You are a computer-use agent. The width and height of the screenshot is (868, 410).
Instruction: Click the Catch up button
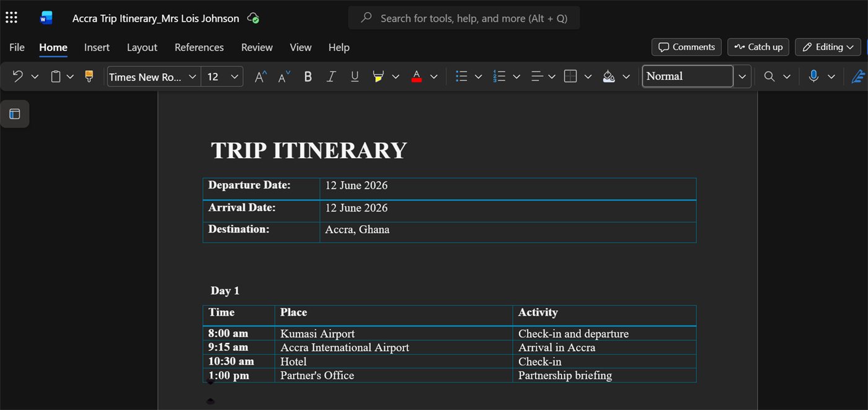coord(758,47)
